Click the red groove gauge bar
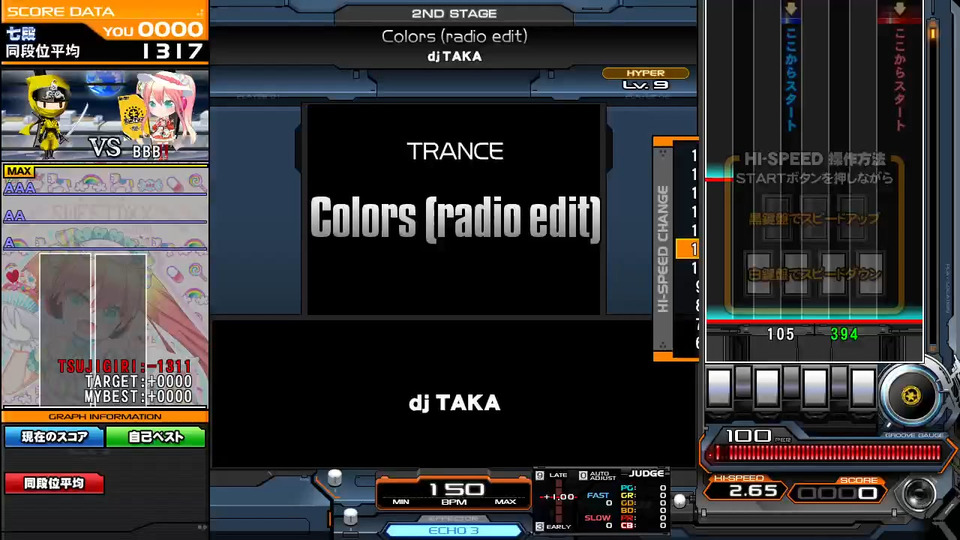This screenshot has width=960, height=540. pyautogui.click(x=825, y=453)
